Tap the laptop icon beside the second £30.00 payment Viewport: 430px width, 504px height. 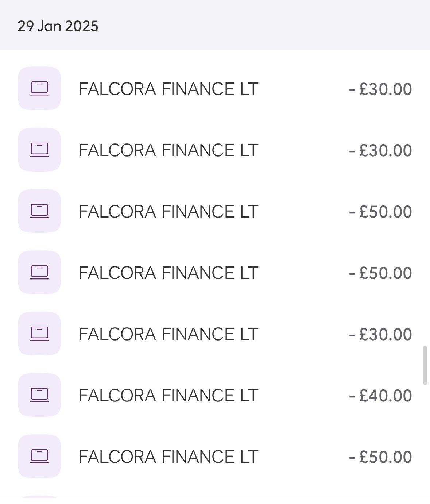[39, 150]
